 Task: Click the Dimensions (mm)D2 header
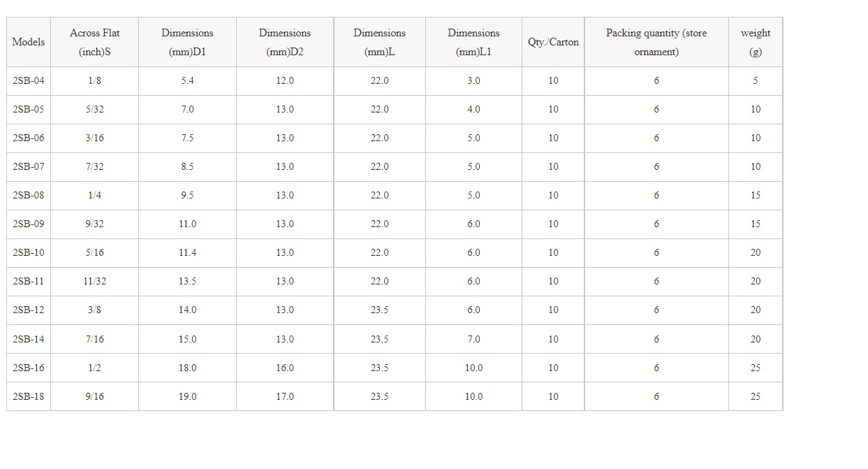coord(285,42)
